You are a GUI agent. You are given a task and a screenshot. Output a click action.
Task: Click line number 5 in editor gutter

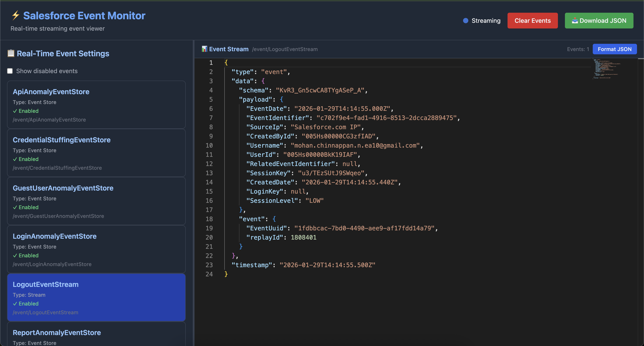click(x=211, y=99)
